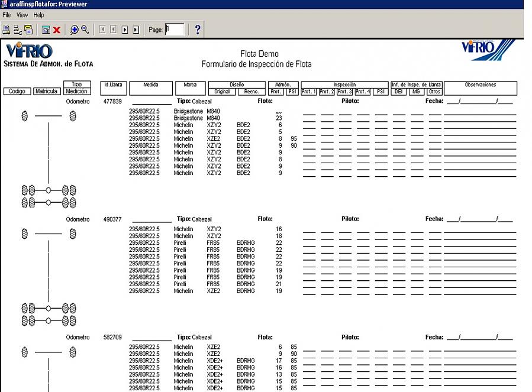Open a New Previewer window icon
This screenshot has width=532, height=392.
[x=46, y=30]
